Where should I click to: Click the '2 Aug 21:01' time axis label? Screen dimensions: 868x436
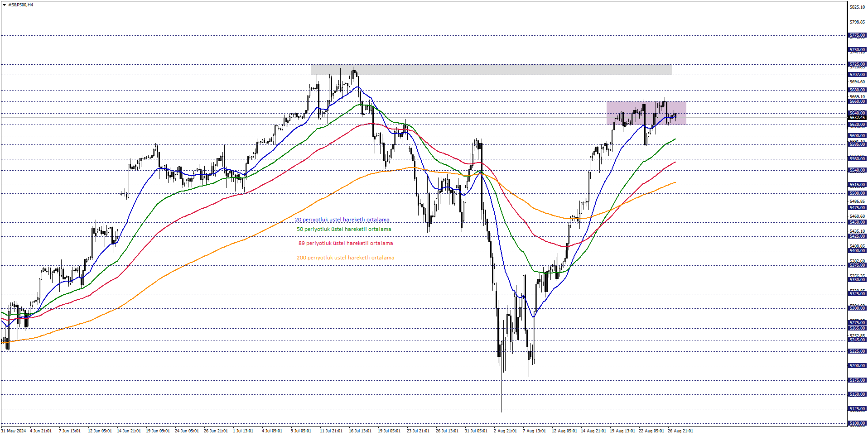coord(505,431)
